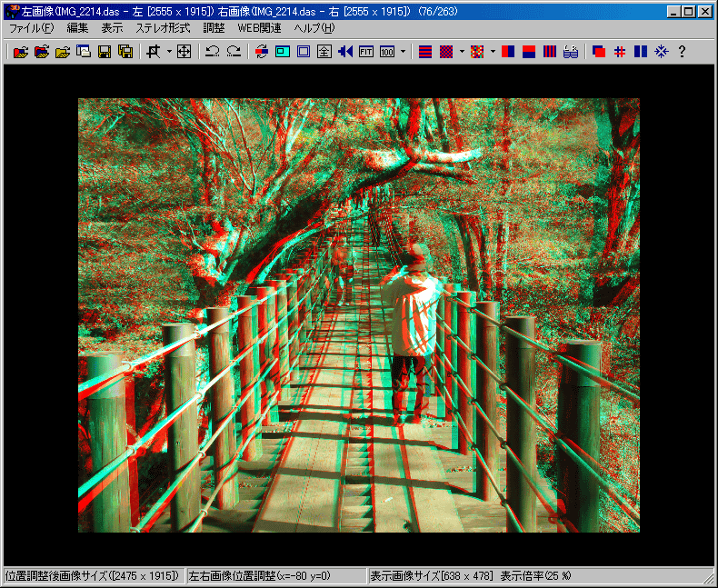Image resolution: width=718 pixels, height=588 pixels.
Task: Click the cyan window display icon
Action: [x=283, y=52]
